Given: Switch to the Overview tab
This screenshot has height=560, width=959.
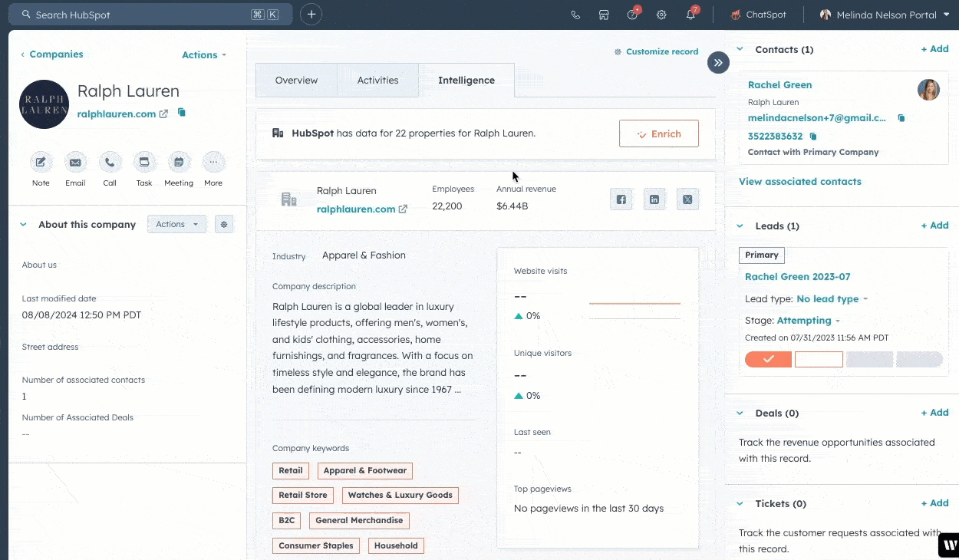Looking at the screenshot, I should click(x=296, y=81).
